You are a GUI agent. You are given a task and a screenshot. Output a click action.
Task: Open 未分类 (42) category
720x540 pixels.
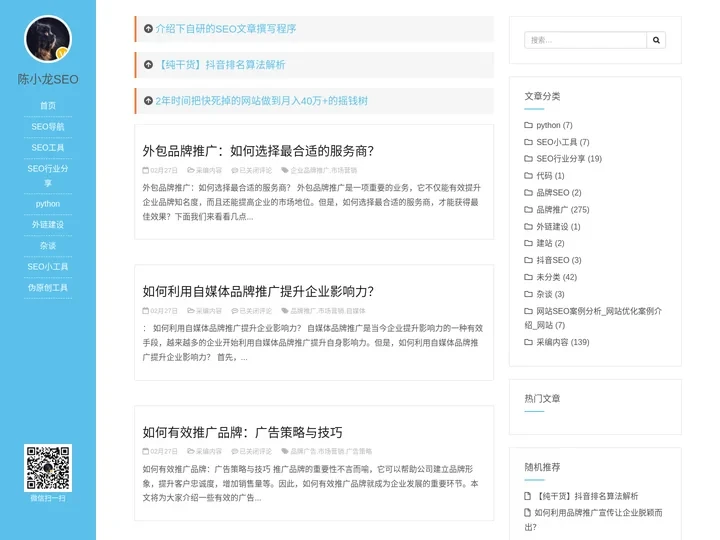pos(557,277)
